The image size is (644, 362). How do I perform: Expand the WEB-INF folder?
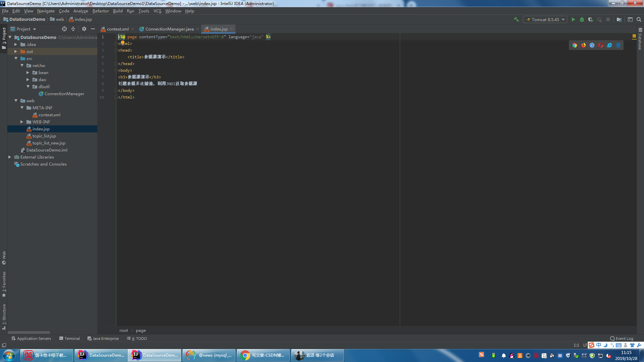(22, 122)
